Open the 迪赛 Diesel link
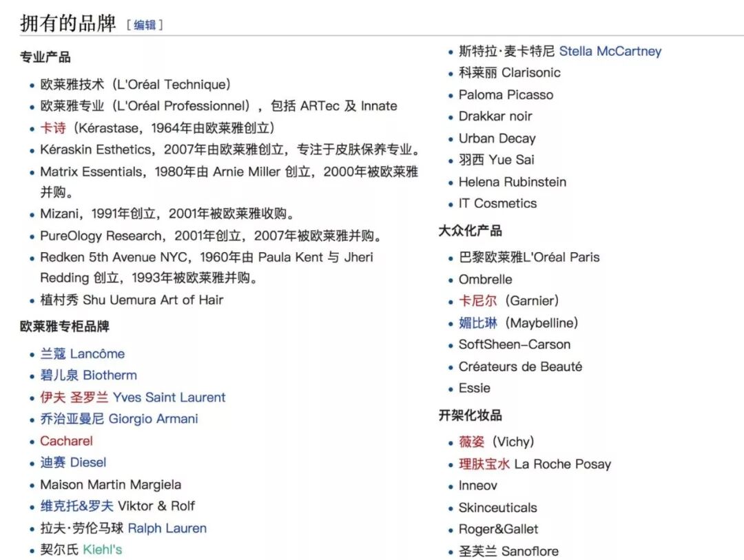 point(74,462)
